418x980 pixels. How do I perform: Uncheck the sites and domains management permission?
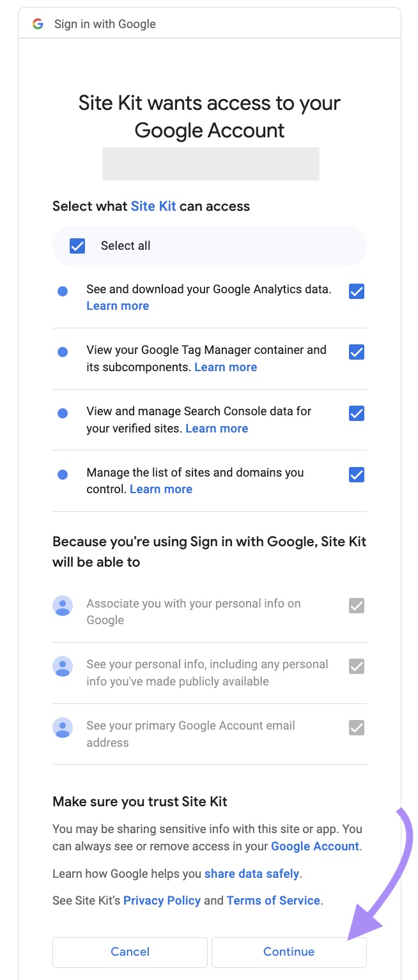tap(356, 475)
